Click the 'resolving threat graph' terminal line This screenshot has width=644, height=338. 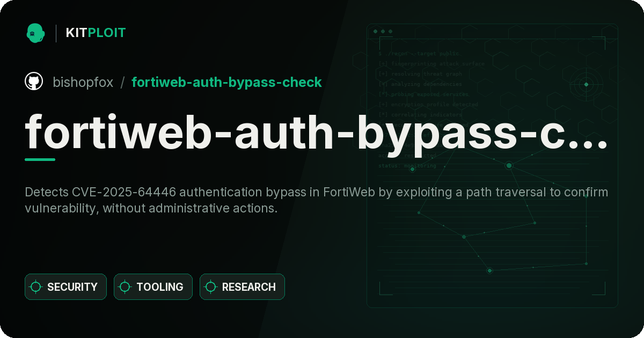point(420,74)
